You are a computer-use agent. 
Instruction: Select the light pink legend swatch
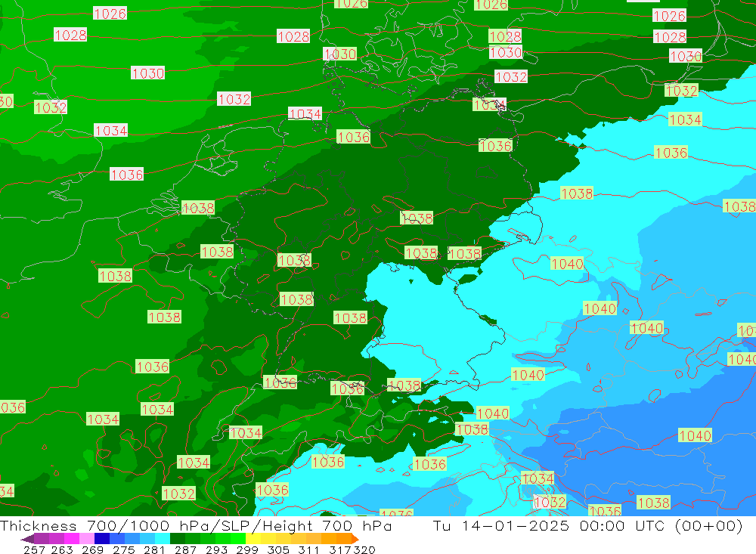(87, 539)
